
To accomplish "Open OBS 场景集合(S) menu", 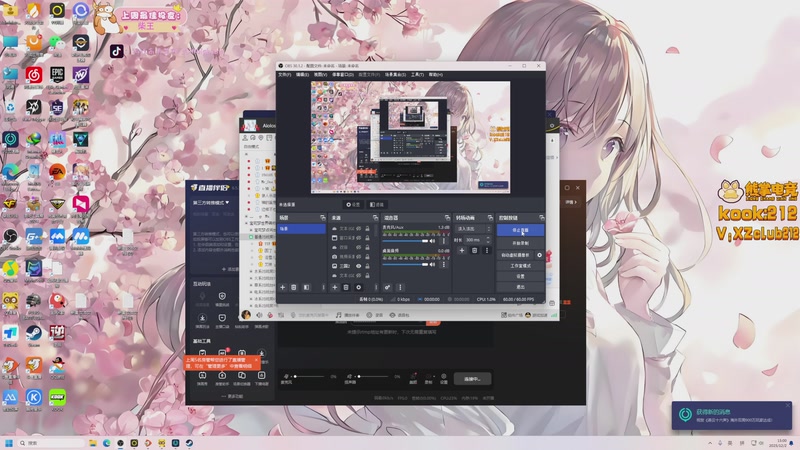I will [x=395, y=74].
